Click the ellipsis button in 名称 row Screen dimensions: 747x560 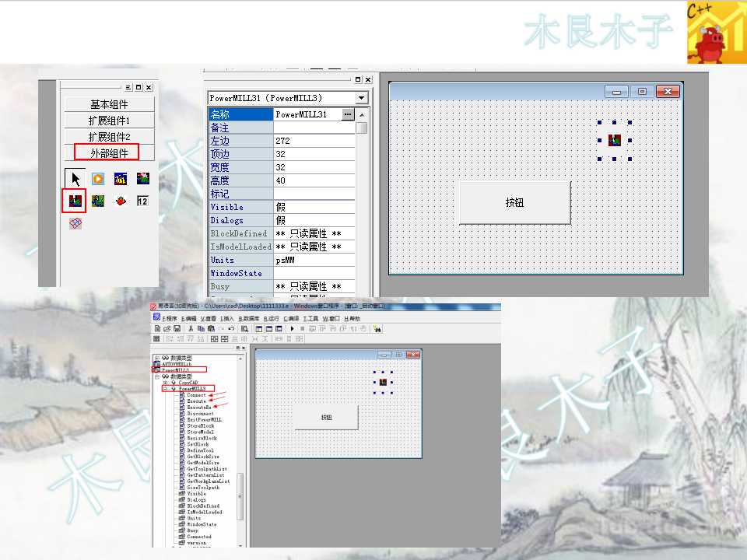tap(348, 114)
